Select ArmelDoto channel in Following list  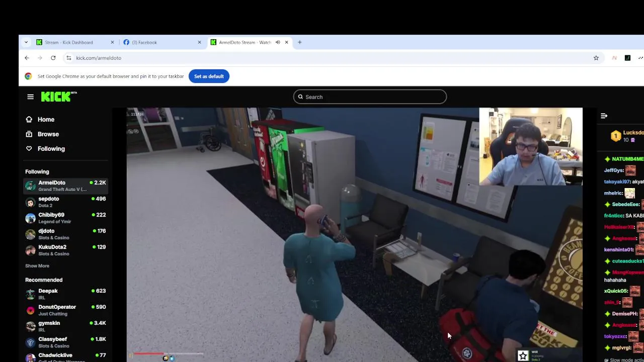tap(65, 186)
